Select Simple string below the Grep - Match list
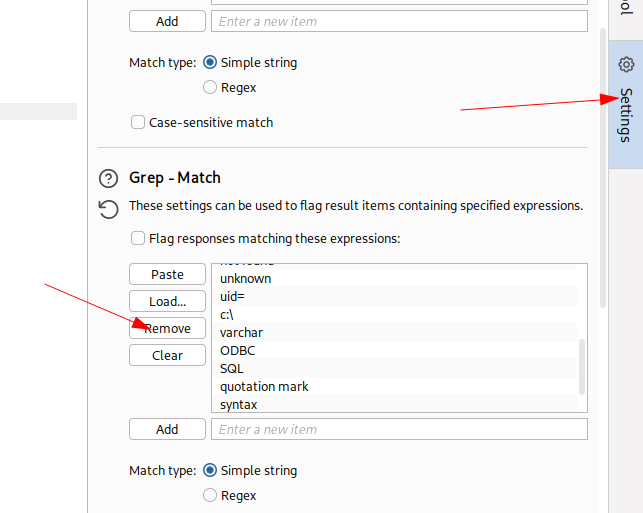 [210, 470]
